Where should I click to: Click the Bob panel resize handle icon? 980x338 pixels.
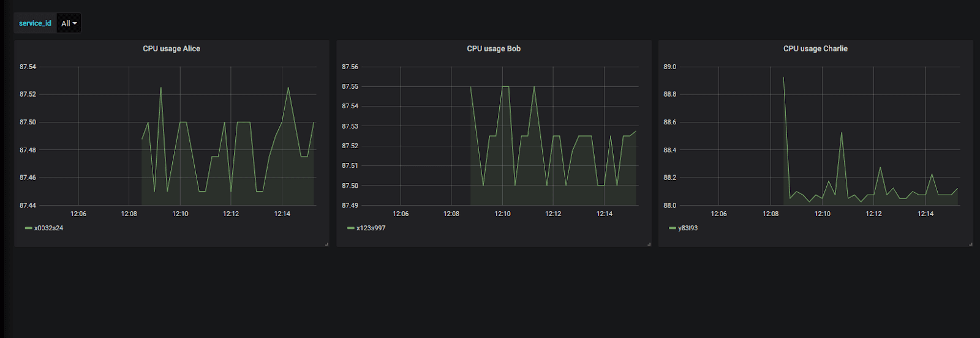tap(649, 244)
